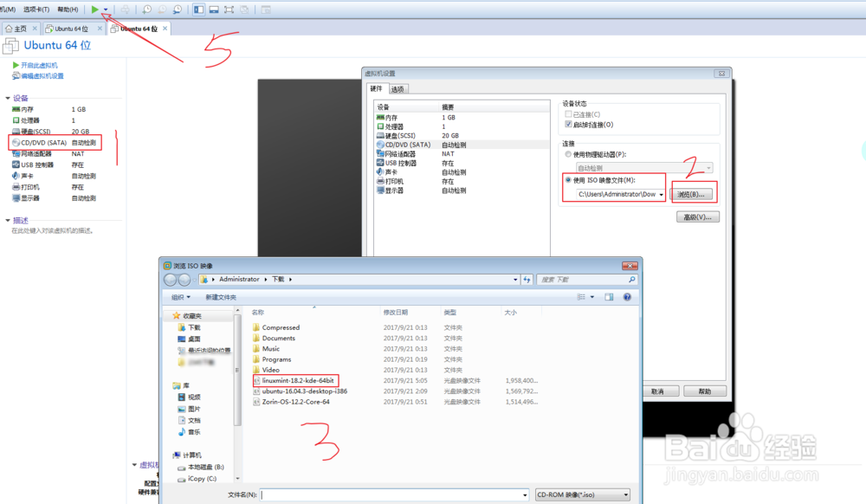This screenshot has height=504, width=866.
Task: Enter full screen mode icon in toolbar
Action: (x=229, y=10)
